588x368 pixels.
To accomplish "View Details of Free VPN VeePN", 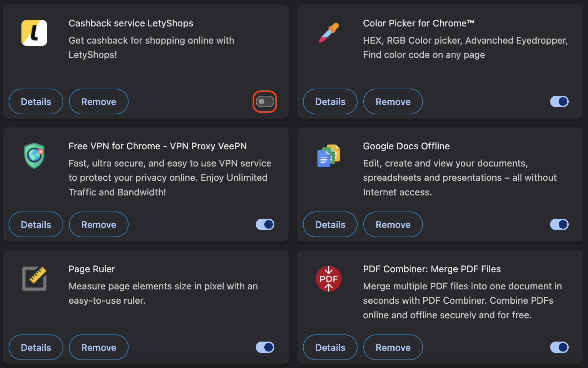I will (36, 224).
